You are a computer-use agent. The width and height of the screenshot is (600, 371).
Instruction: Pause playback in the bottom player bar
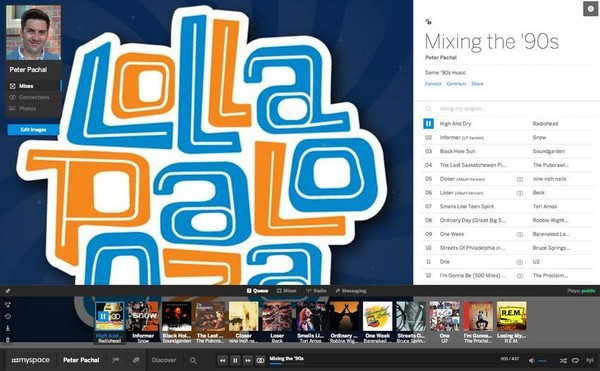(235, 360)
